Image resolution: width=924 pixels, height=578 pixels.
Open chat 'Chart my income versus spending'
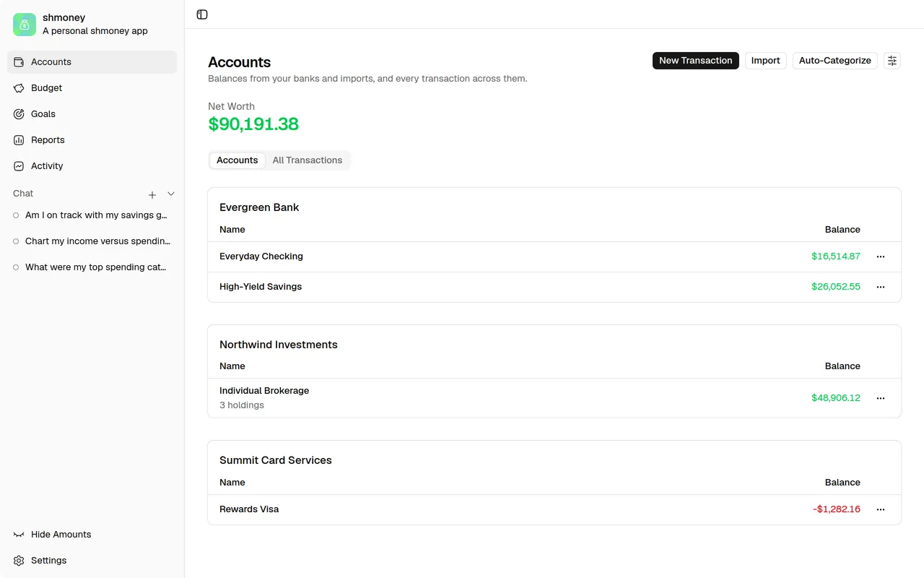pos(92,241)
